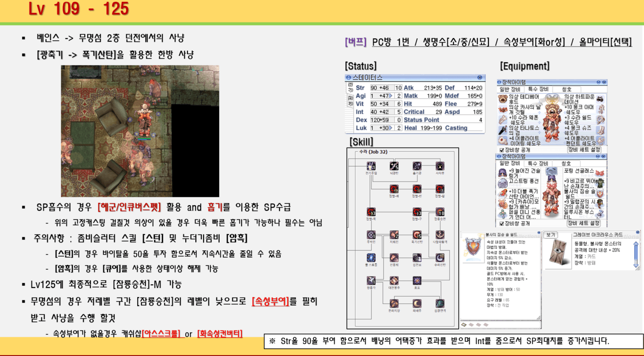Image resolution: width=644 pixels, height=356 pixels.
Task: Click the 흡기공 skill icon
Action: click(417, 166)
